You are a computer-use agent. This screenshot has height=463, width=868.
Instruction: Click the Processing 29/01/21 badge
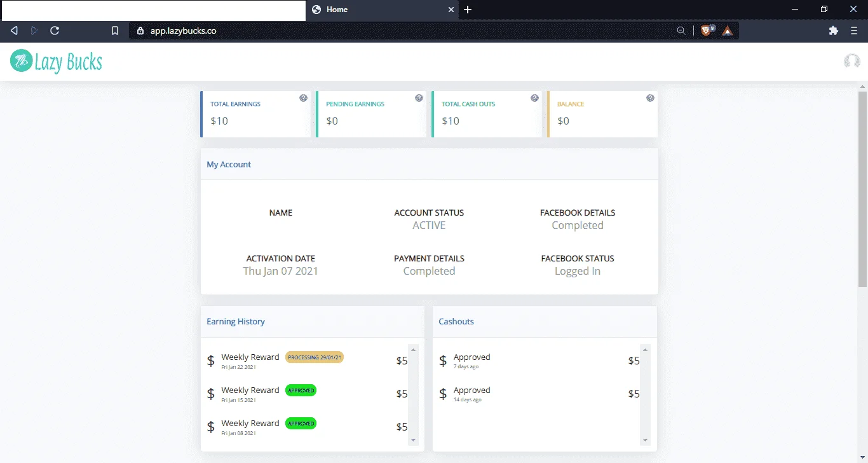315,357
